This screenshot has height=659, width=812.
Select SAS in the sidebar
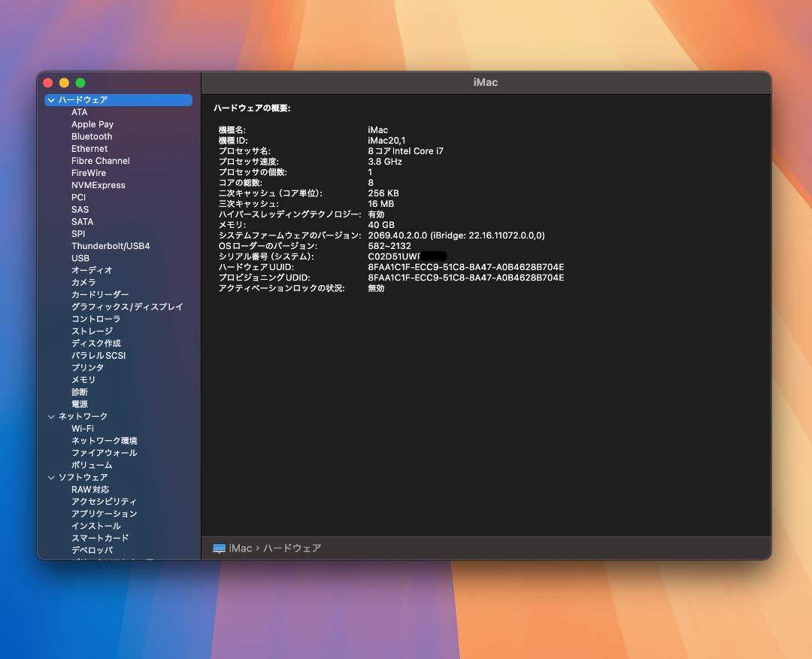[x=80, y=210]
